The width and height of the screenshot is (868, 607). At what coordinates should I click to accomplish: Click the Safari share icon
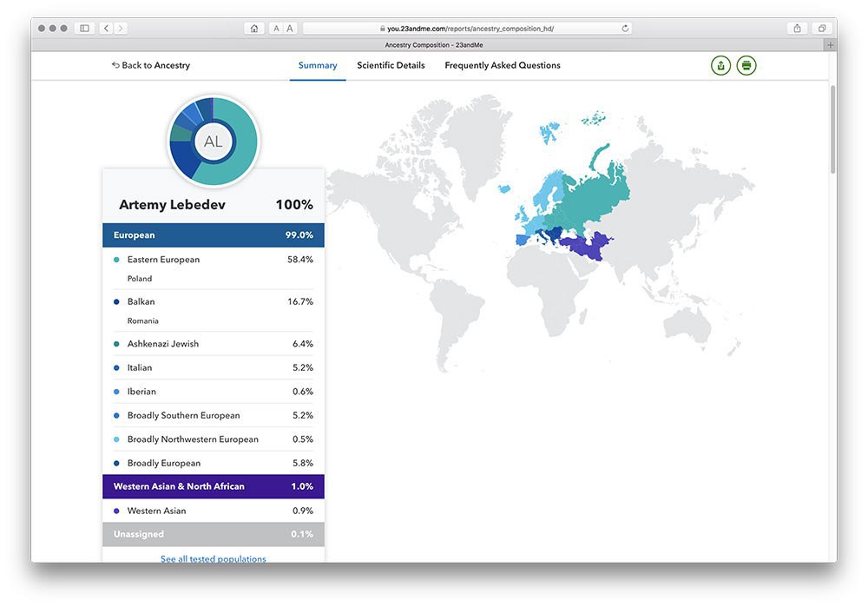click(797, 29)
